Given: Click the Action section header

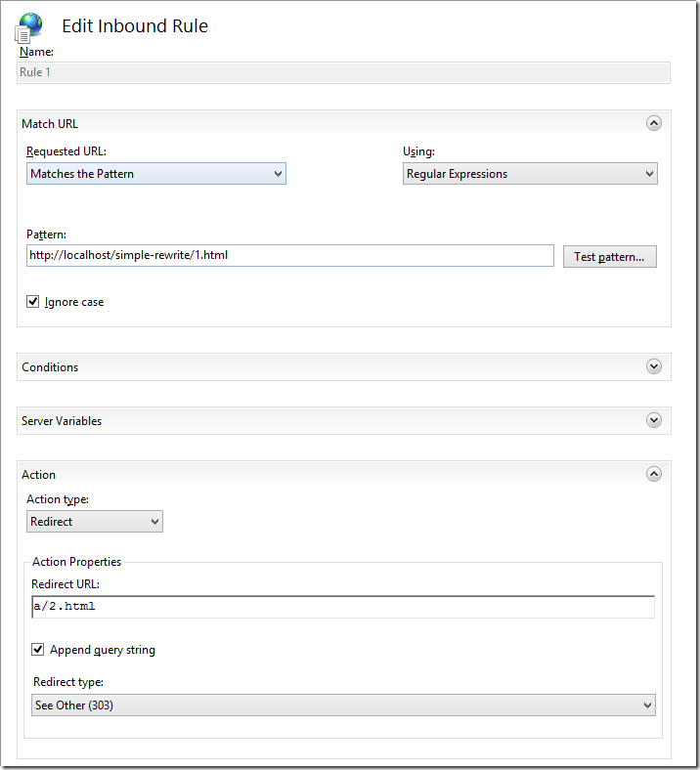Looking at the screenshot, I should [39, 475].
